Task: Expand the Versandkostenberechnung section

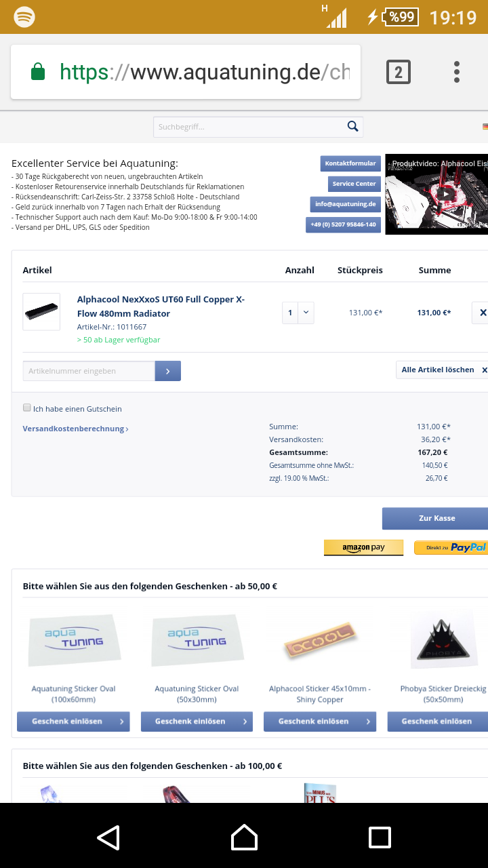Action: [x=75, y=429]
